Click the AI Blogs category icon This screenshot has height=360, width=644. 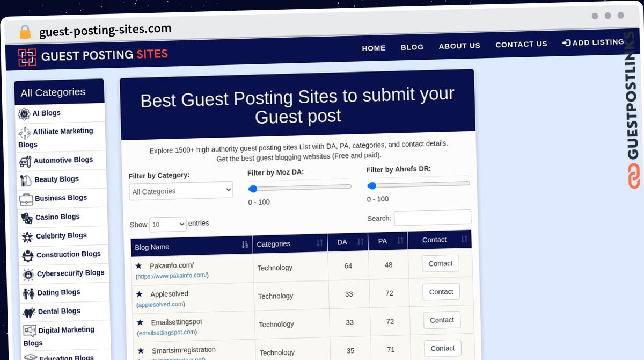click(24, 114)
